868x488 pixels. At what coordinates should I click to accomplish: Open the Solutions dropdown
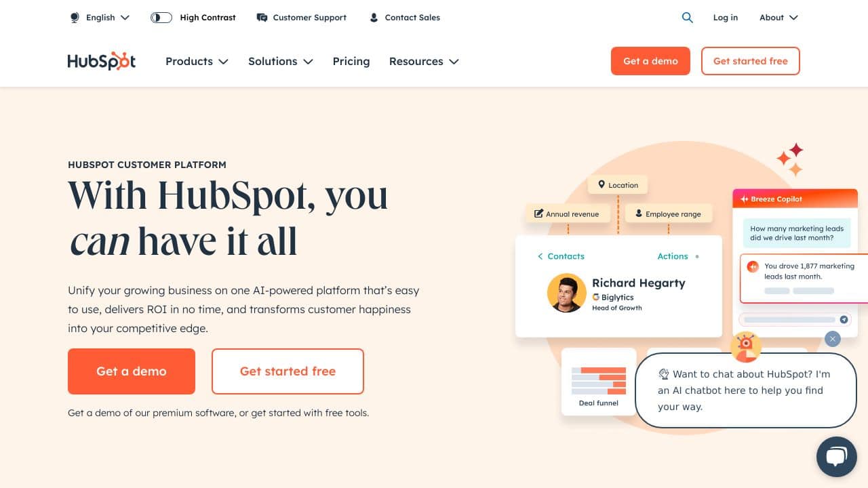[281, 61]
